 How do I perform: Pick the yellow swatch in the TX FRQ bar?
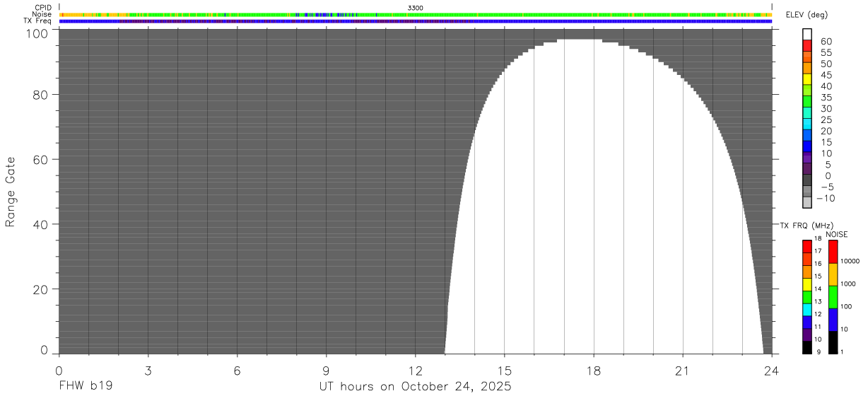click(807, 284)
